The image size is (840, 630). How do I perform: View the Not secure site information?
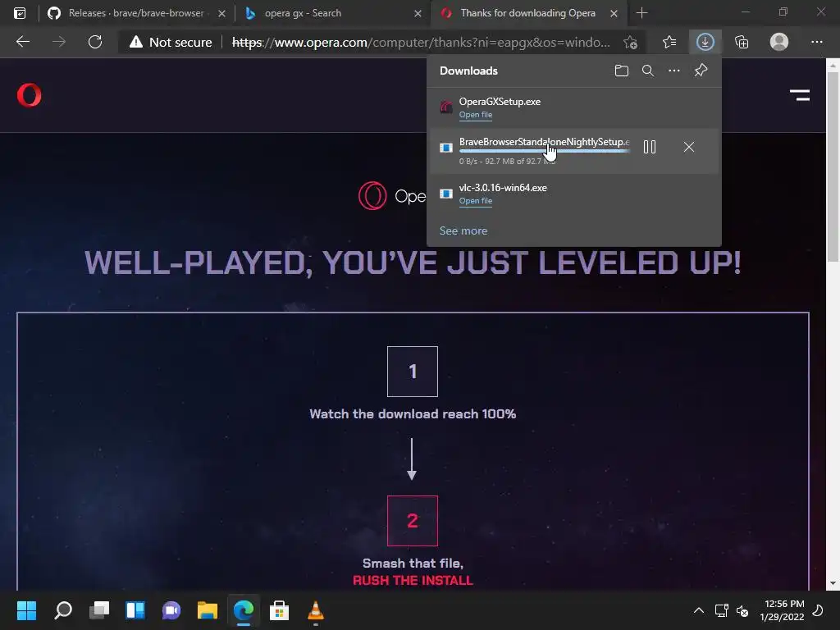[171, 43]
